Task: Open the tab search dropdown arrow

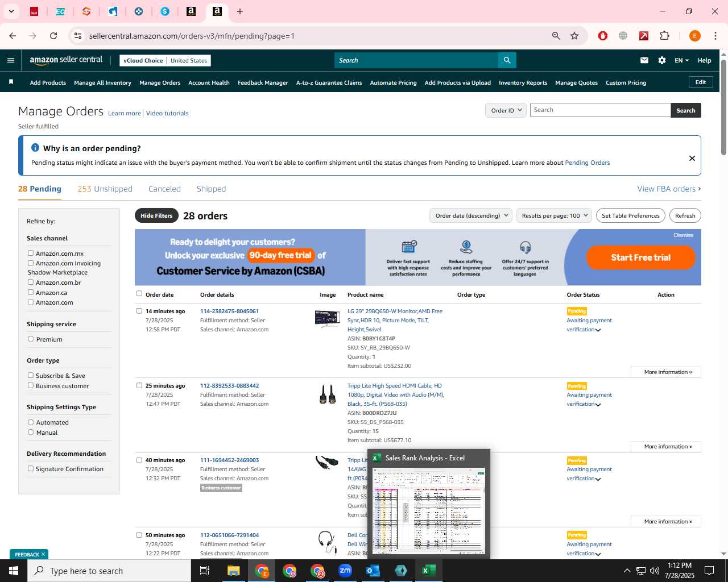Action: (11, 11)
